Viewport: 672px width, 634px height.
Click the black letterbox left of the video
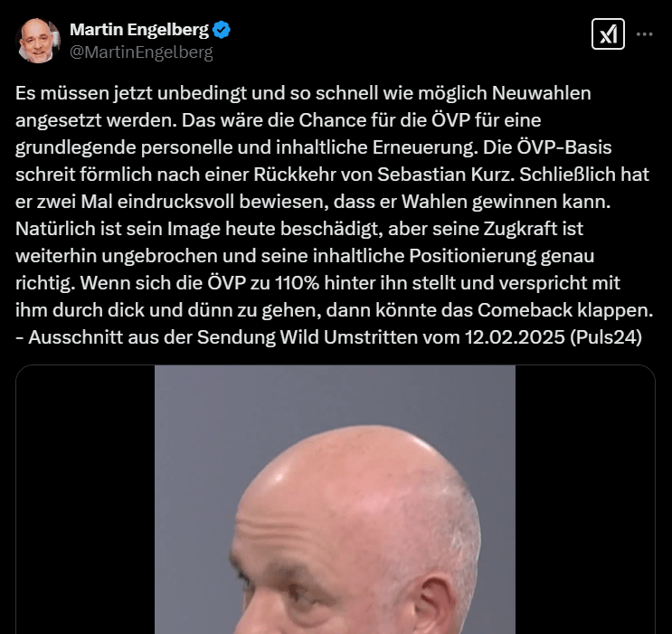pos(85,499)
